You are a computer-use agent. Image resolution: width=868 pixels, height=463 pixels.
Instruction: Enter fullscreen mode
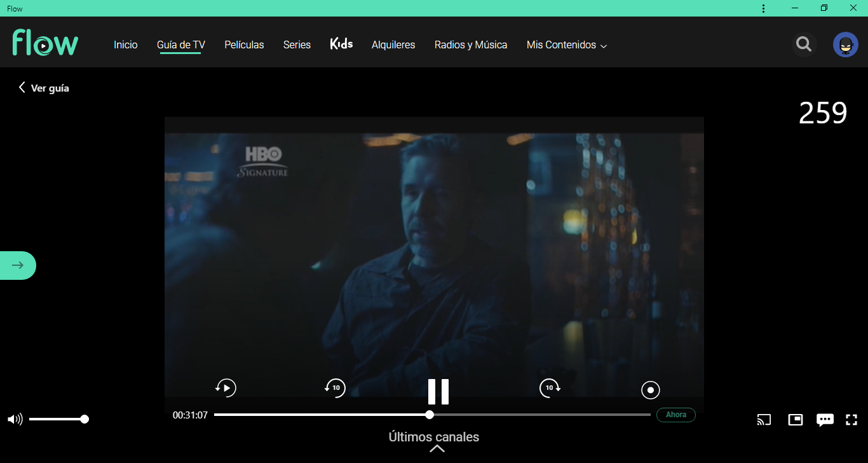[851, 420]
